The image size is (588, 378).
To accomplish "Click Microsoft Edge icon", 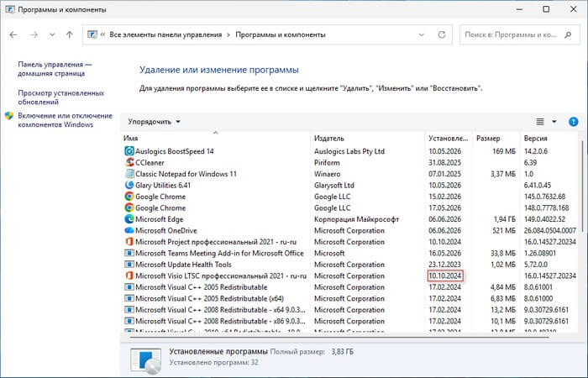I will pos(129,219).
